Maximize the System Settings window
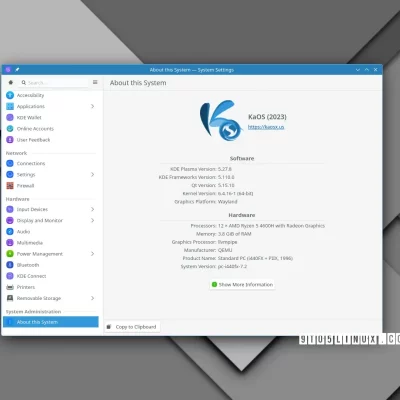 point(367,70)
